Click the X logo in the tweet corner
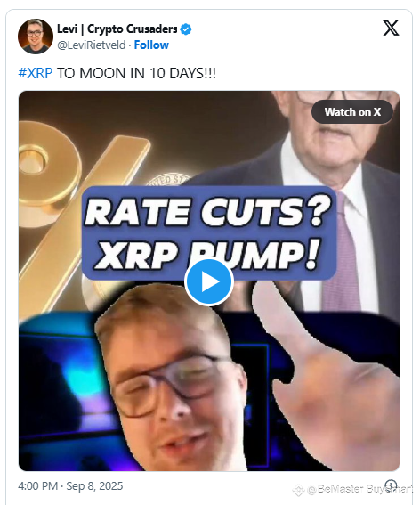 click(x=391, y=28)
